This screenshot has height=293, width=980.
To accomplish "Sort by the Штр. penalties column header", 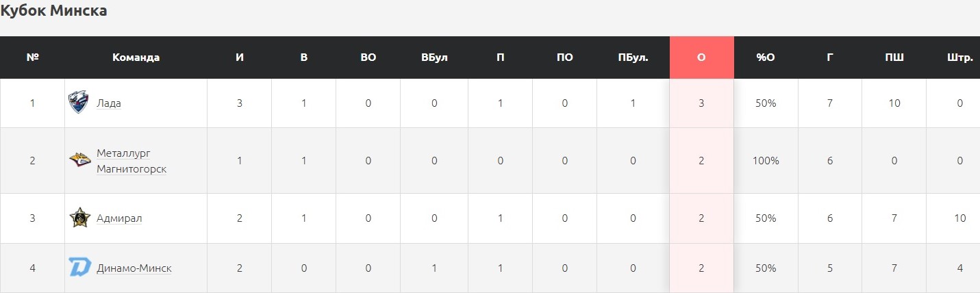I will coord(959,58).
